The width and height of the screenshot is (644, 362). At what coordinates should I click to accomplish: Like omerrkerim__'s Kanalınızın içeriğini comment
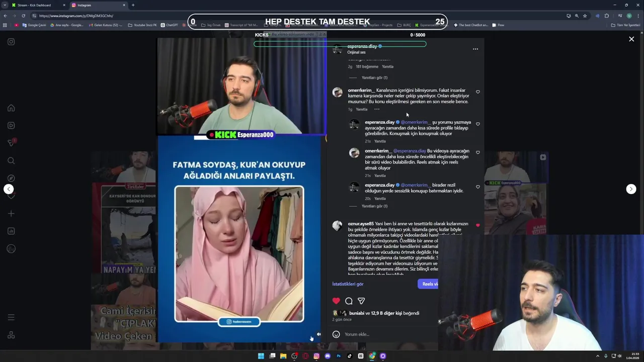pos(478,92)
